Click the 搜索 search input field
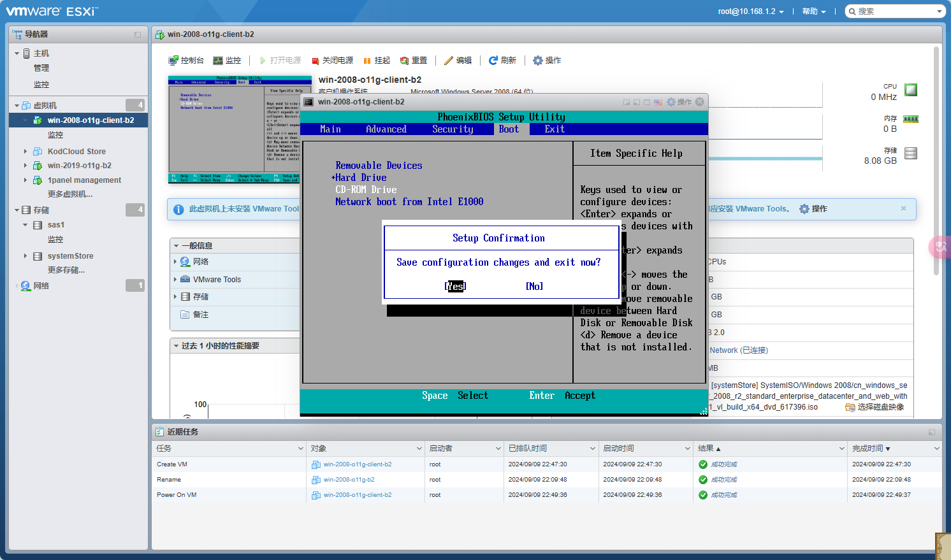 (894, 11)
